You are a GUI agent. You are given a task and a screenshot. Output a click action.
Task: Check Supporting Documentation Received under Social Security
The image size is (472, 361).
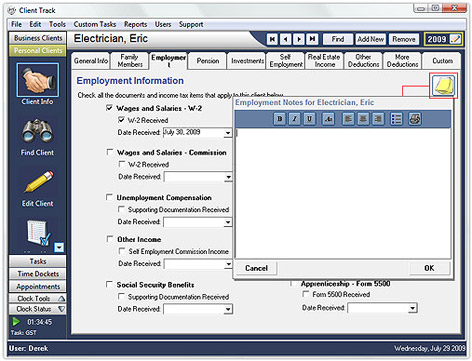(121, 296)
